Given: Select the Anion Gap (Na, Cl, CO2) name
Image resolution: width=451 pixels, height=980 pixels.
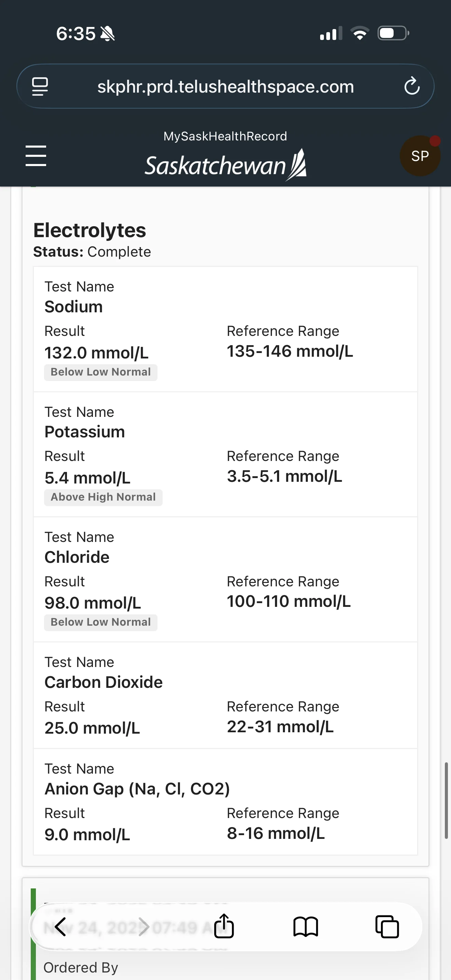Looking at the screenshot, I should 137,789.
